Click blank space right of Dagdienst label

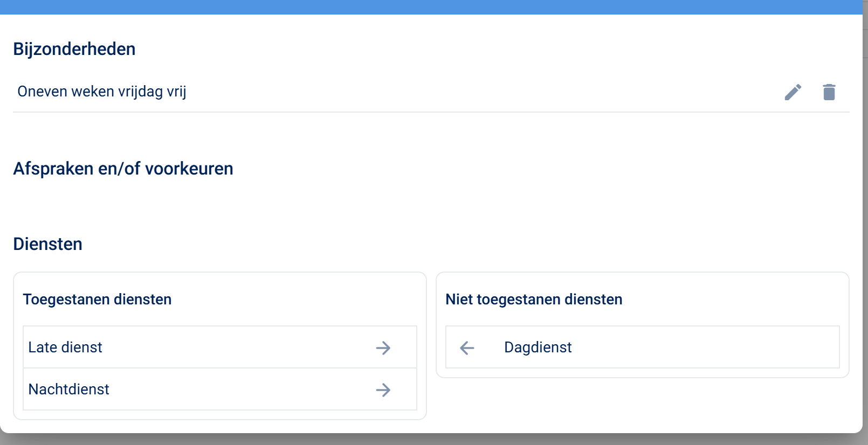tap(701, 347)
